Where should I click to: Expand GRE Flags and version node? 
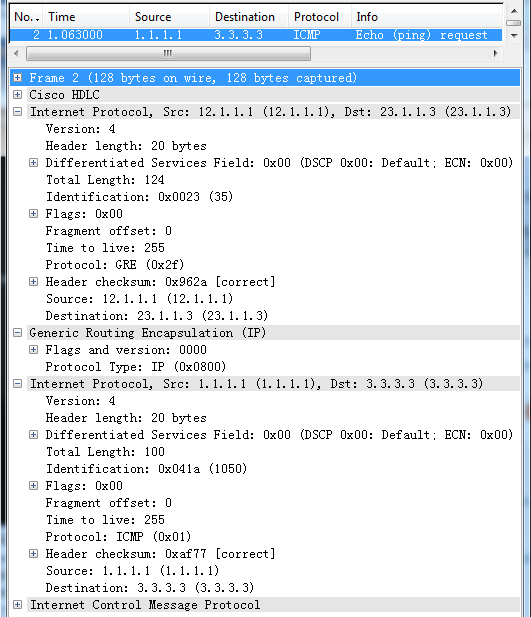pos(33,350)
